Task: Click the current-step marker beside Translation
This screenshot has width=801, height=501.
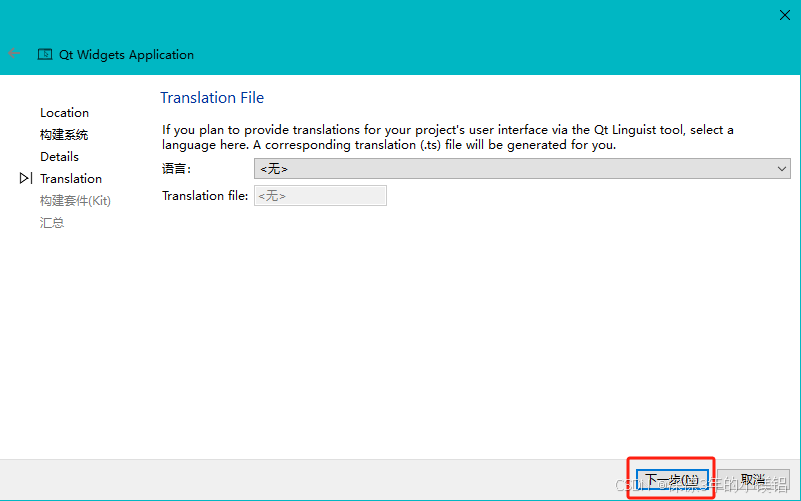Action: pyautogui.click(x=26, y=178)
